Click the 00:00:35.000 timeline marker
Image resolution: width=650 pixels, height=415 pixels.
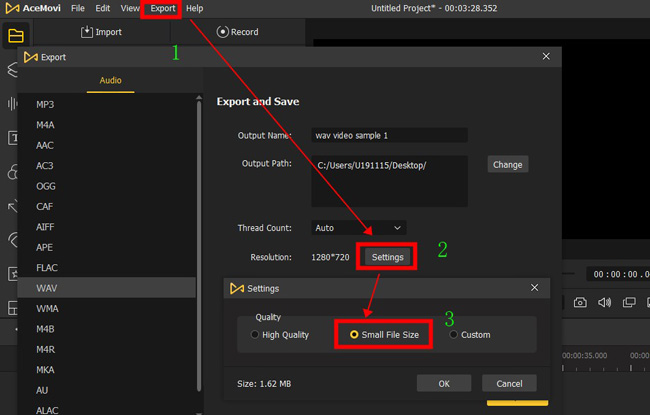[x=585, y=356]
